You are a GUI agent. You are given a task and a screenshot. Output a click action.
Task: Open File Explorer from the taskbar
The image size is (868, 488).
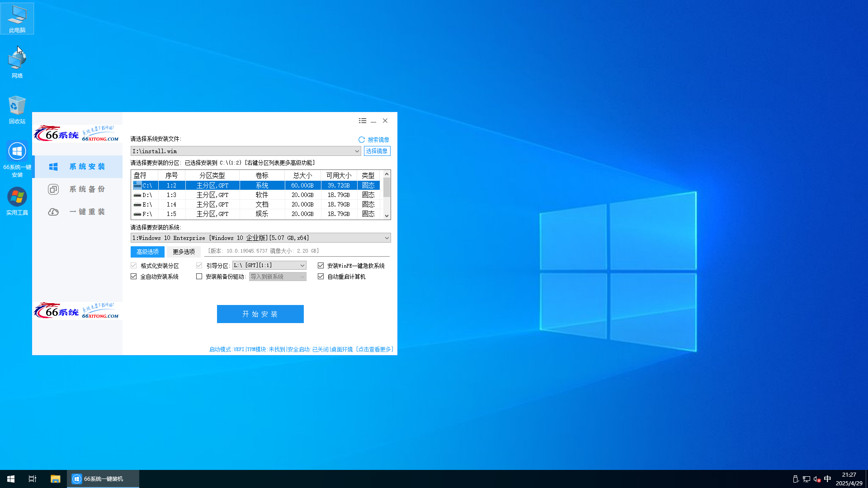(55, 479)
